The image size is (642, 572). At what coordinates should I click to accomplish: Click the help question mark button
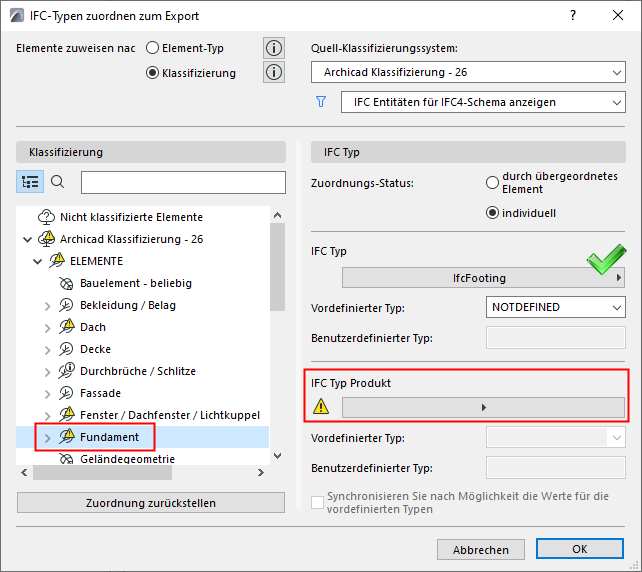(x=573, y=16)
